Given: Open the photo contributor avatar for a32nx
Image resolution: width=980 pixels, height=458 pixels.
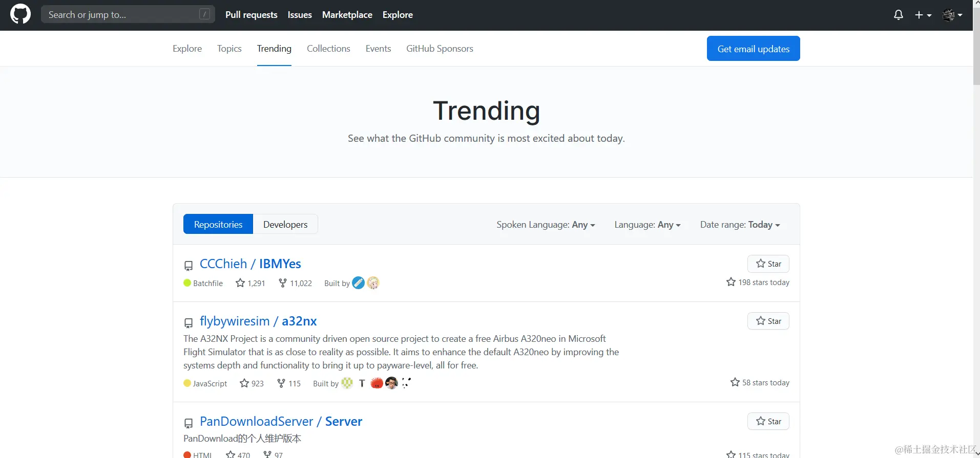Looking at the screenshot, I should click(391, 383).
